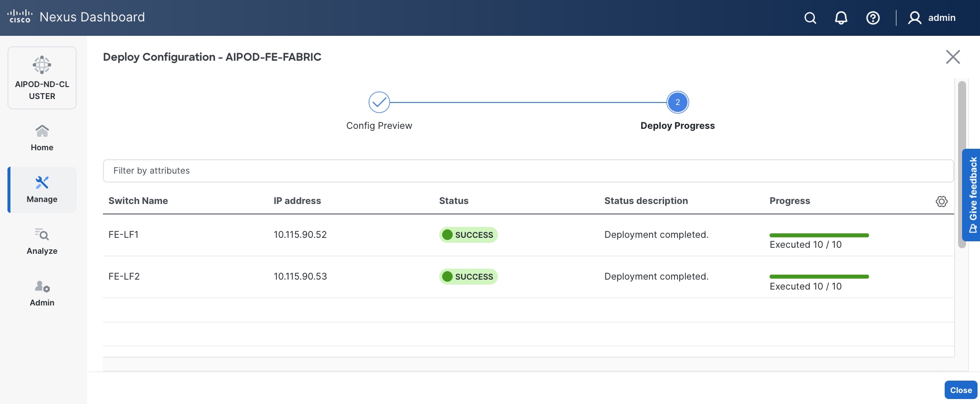
Task: Open the Analyze section in the sidebar
Action: (42, 241)
